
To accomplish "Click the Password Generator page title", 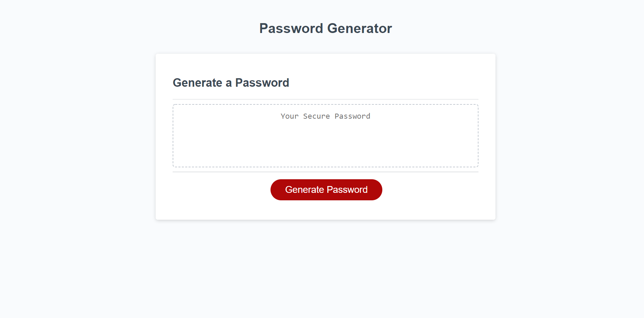I will coord(325,28).
